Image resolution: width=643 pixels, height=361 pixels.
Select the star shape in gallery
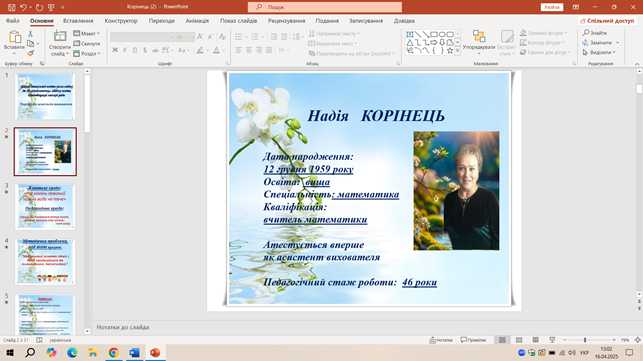450,50
